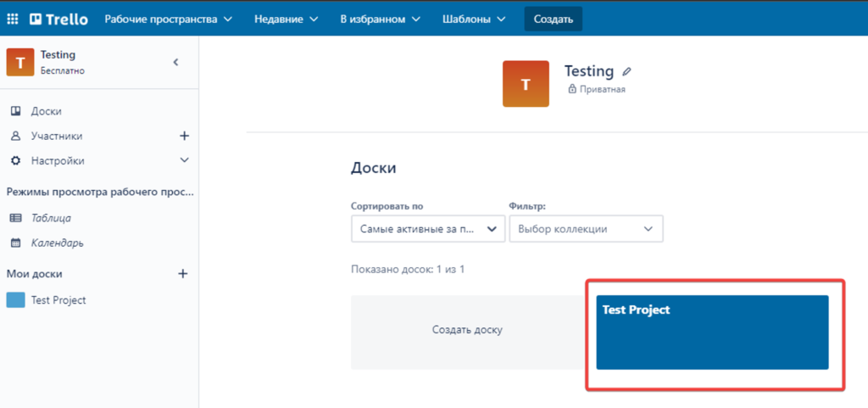The width and height of the screenshot is (868, 408).
Task: Open the Недавние dropdown menu
Action: click(286, 19)
